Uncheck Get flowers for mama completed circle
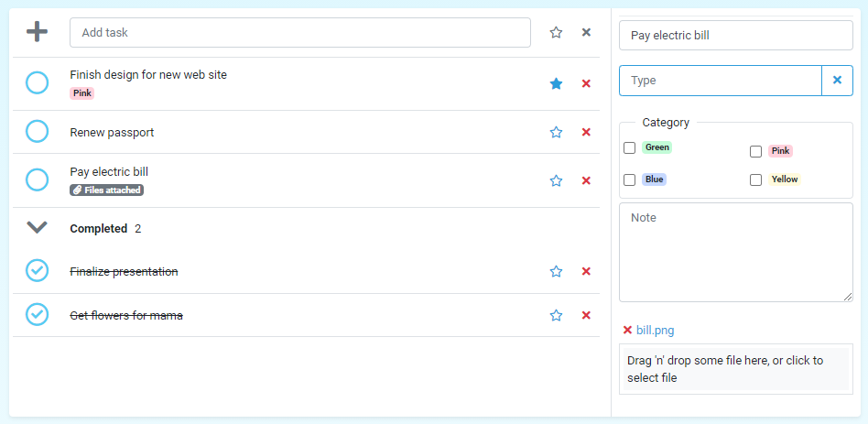Screen dimensions: 868x424 (38, 314)
